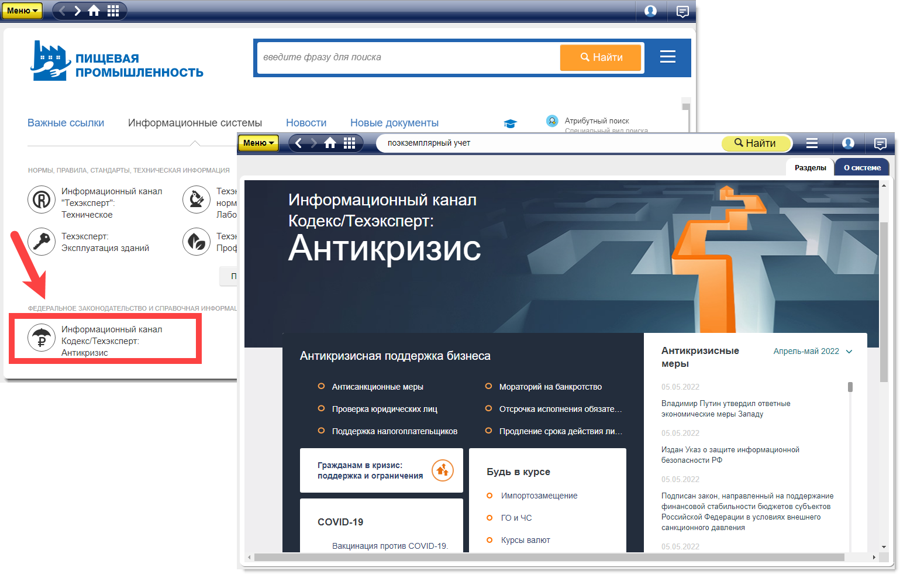Click home icon in front window toolbar
Screen dimensions: 924x588
pyautogui.click(x=330, y=143)
